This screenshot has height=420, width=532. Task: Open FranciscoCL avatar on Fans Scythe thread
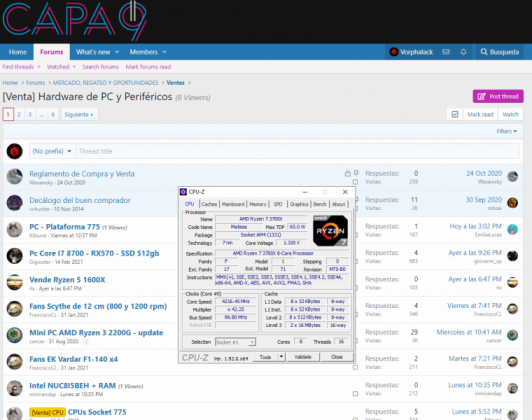(x=15, y=309)
